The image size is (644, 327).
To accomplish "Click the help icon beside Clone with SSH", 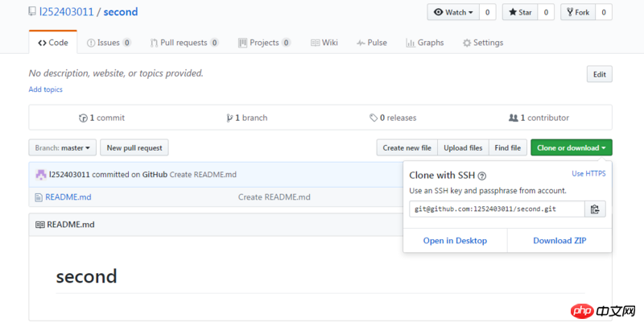I will (x=482, y=176).
